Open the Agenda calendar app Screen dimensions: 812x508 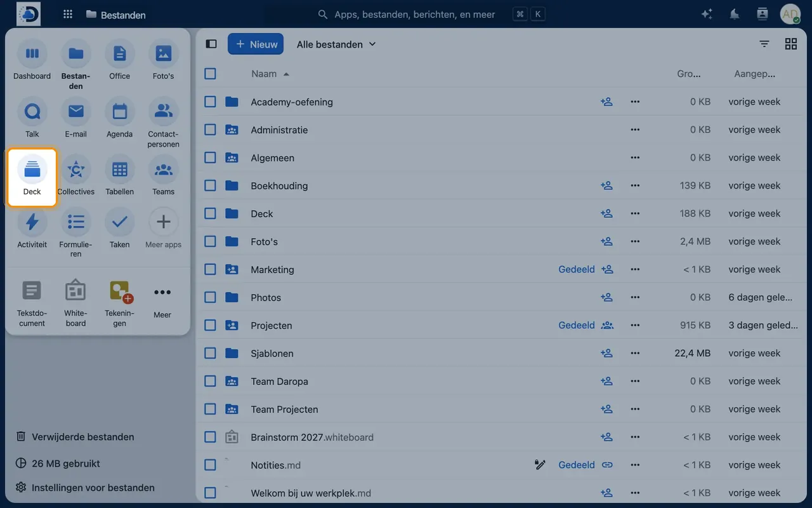pos(119,118)
